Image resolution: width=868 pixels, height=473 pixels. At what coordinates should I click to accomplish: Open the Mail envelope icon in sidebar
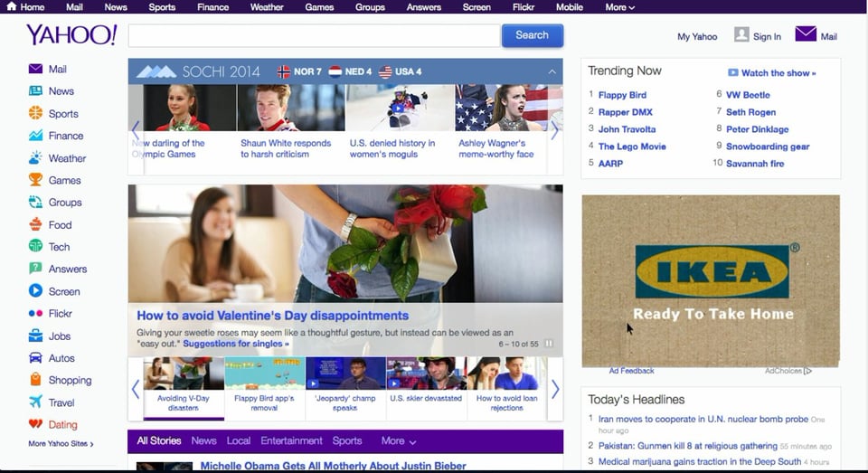click(x=35, y=69)
